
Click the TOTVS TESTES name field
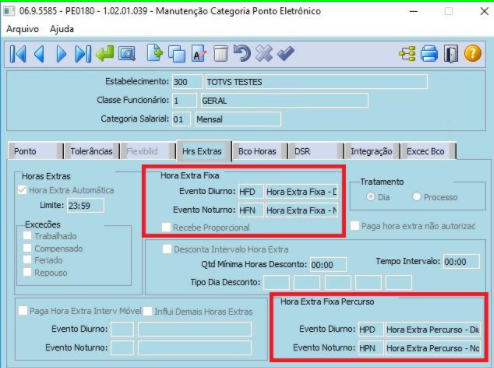click(x=316, y=82)
